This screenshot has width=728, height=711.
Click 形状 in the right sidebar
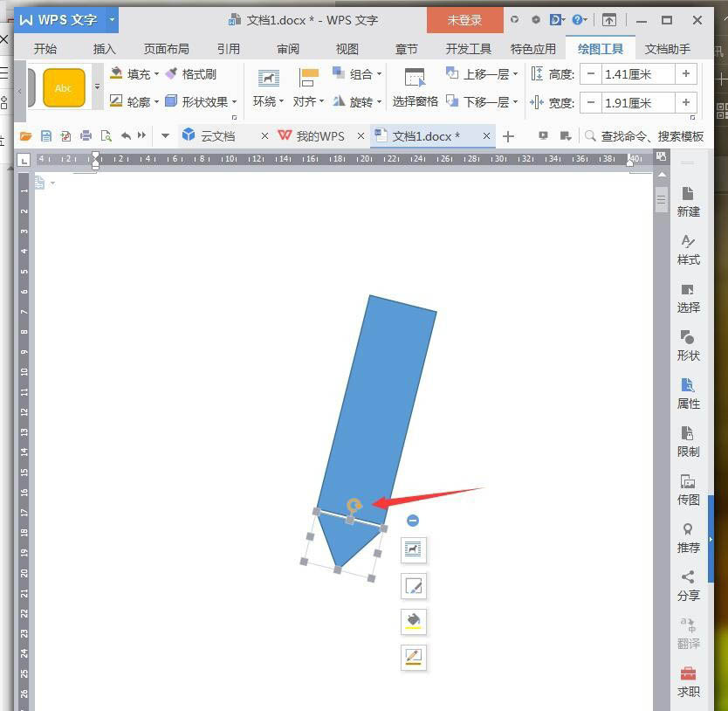(x=688, y=346)
